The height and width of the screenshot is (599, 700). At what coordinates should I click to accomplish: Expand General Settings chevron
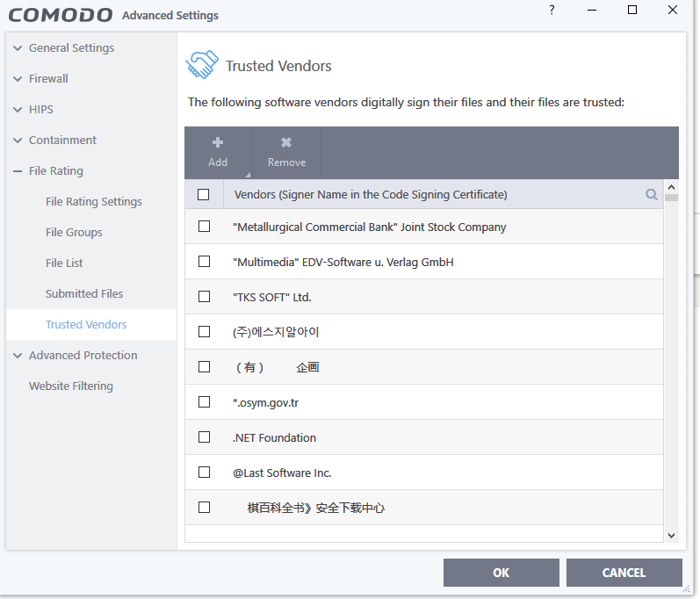[x=18, y=48]
